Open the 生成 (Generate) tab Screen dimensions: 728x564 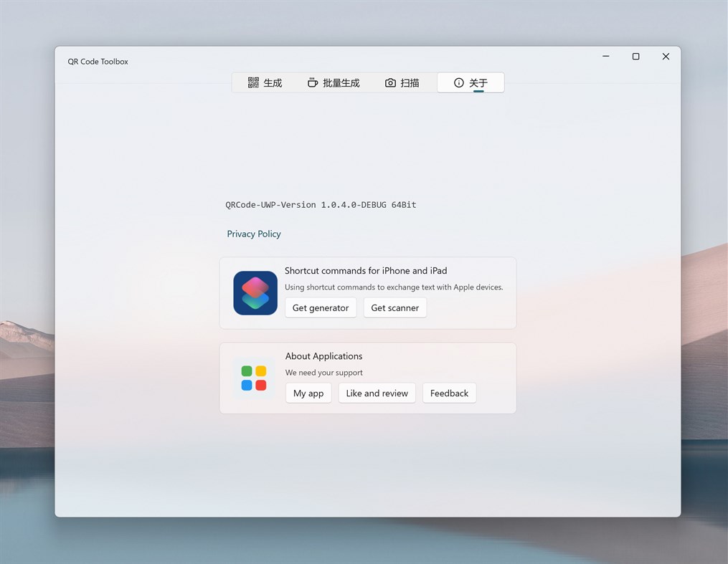tap(265, 83)
